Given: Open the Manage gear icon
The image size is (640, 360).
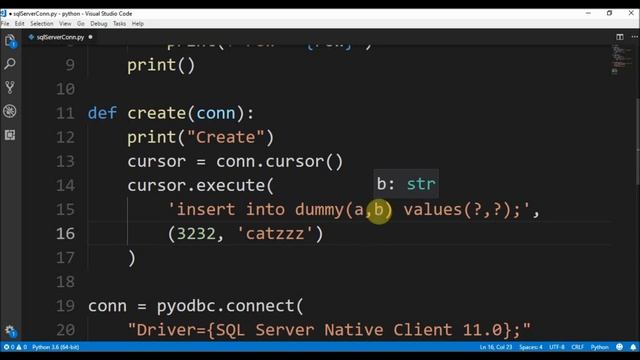Looking at the screenshot, I should point(10,331).
